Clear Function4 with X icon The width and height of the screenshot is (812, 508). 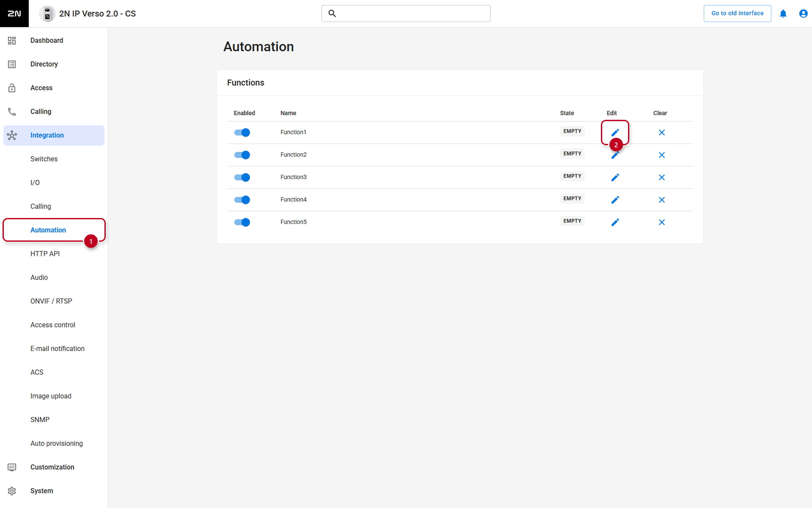pyautogui.click(x=662, y=200)
